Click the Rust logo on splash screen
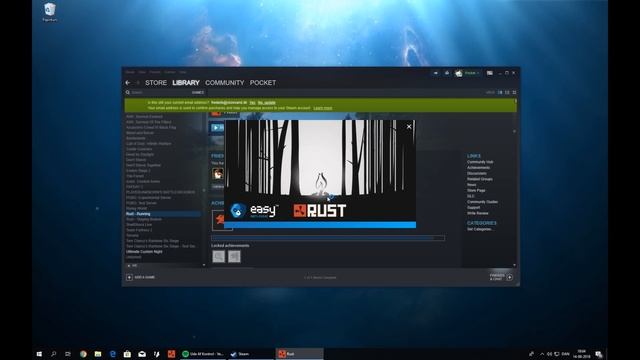The image size is (640, 360). pyautogui.click(x=320, y=211)
